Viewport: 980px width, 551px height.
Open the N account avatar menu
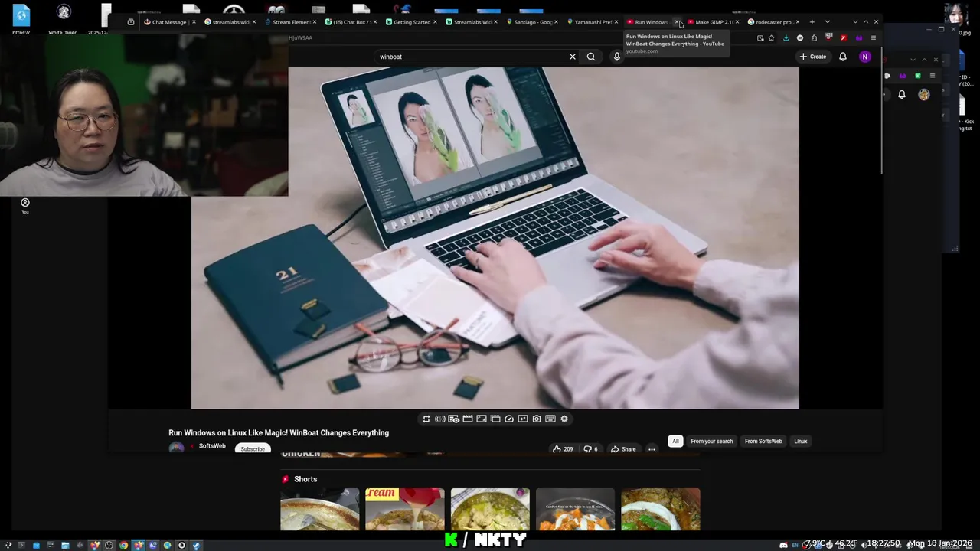point(865,57)
